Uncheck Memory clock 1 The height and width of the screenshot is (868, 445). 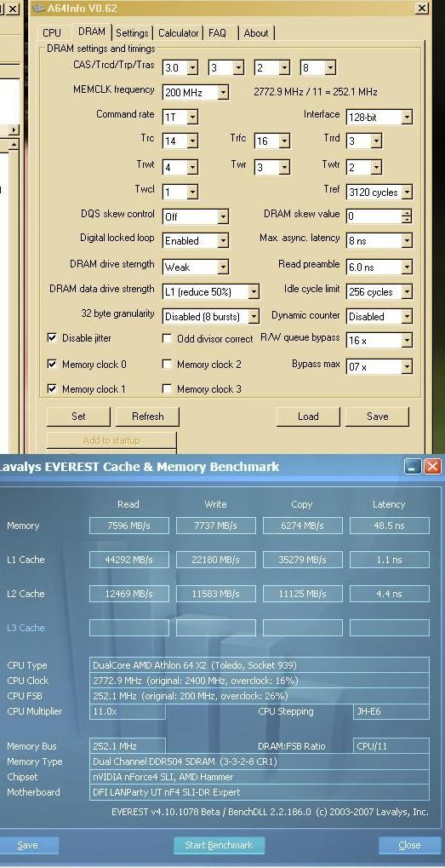[52, 389]
